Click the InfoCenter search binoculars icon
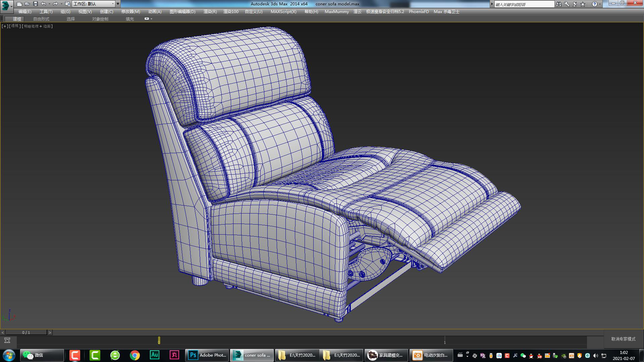The height and width of the screenshot is (362, 644). 559,4
